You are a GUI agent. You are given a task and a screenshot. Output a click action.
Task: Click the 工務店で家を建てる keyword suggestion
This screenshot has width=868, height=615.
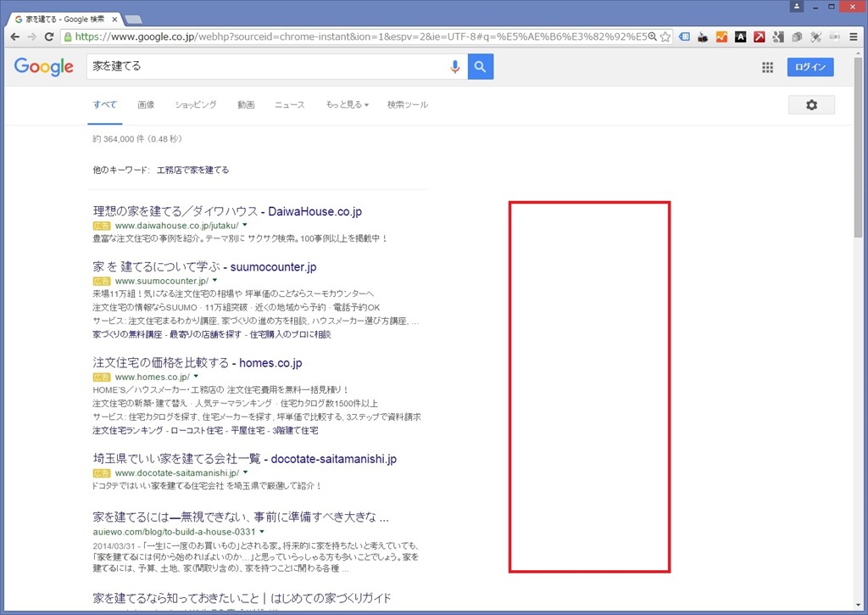[192, 171]
